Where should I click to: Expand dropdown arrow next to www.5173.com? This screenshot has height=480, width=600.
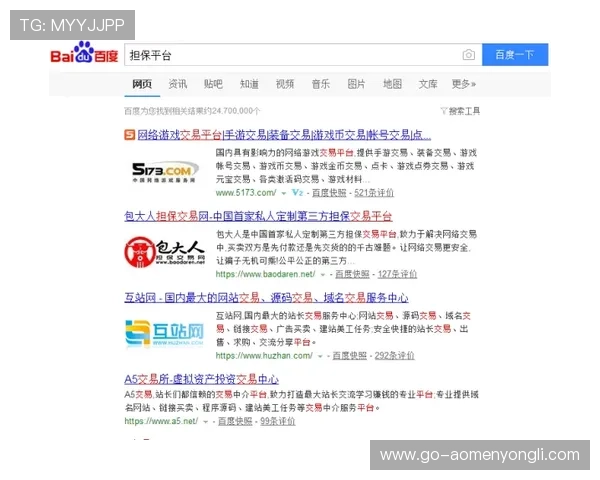pos(284,193)
